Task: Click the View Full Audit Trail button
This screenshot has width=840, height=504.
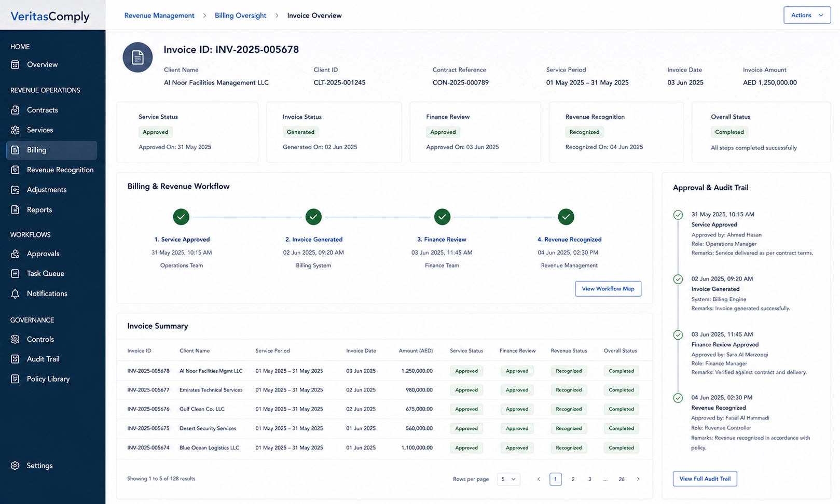Action: [x=705, y=479]
